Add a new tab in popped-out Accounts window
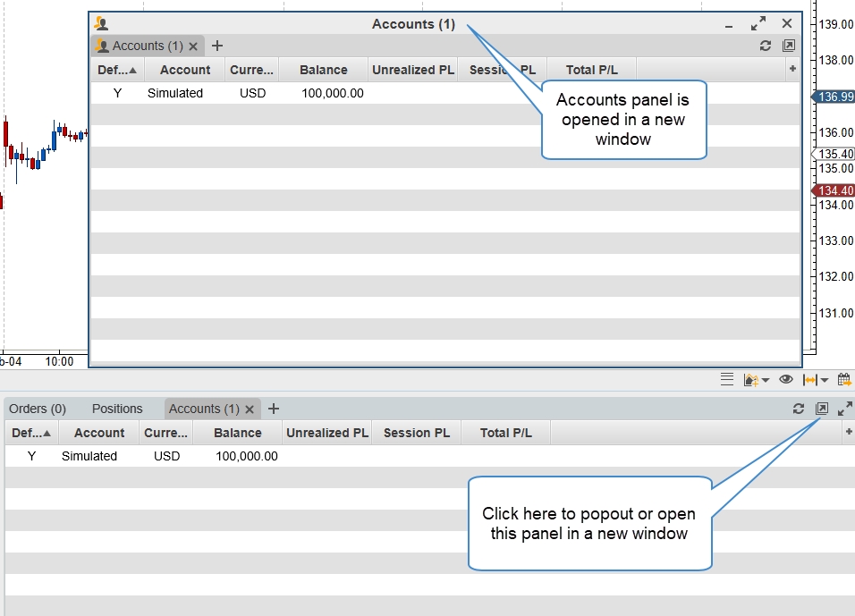This screenshot has width=855, height=616. (217, 46)
